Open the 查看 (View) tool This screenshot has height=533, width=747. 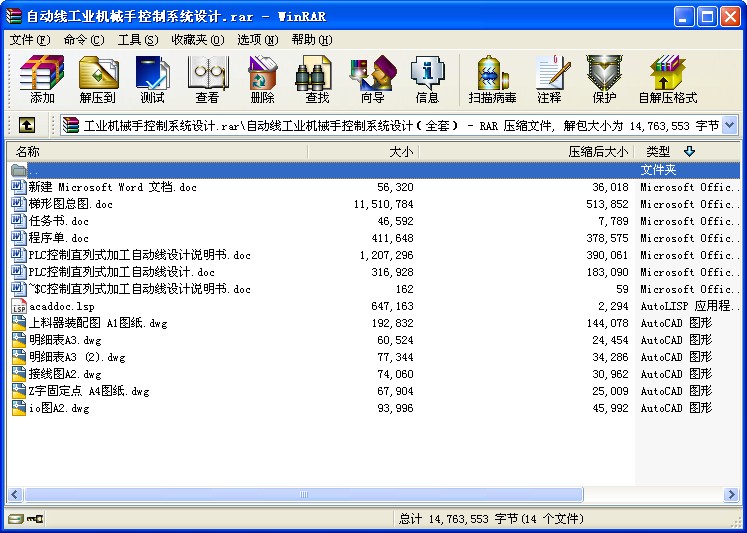[x=207, y=79]
